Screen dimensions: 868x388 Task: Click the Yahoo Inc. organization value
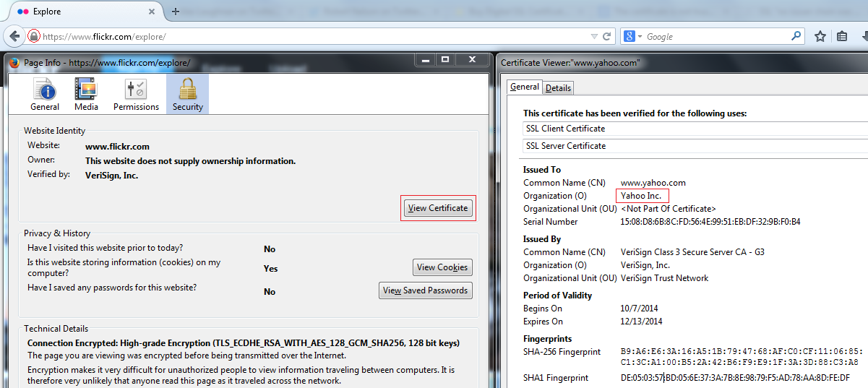pyautogui.click(x=641, y=196)
